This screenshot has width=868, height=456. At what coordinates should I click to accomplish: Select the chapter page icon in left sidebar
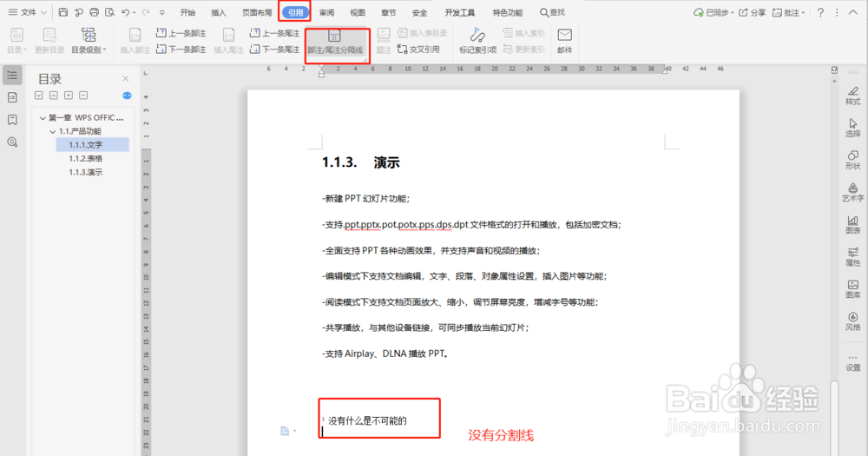12,97
